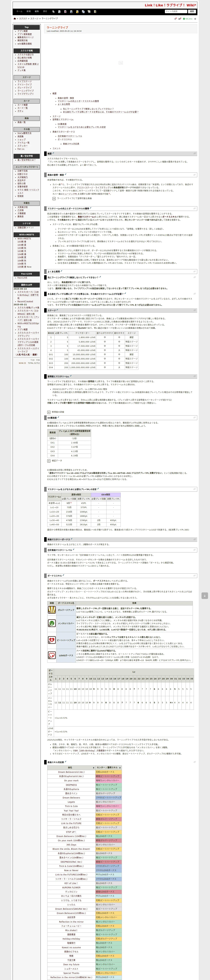Viewport: 210px width, 980px height.
Task: Open カード概要 in the sidebar
Action: coord(22,105)
